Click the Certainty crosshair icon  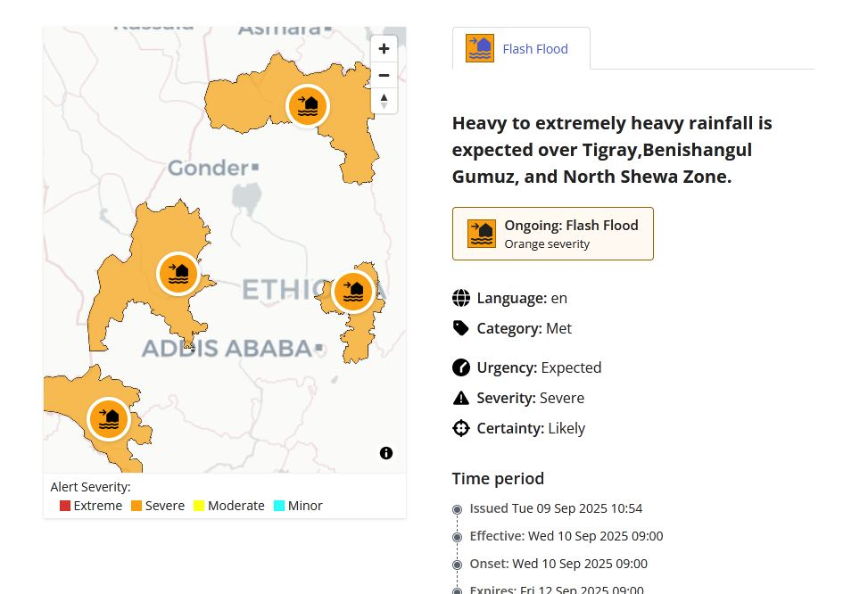(460, 428)
